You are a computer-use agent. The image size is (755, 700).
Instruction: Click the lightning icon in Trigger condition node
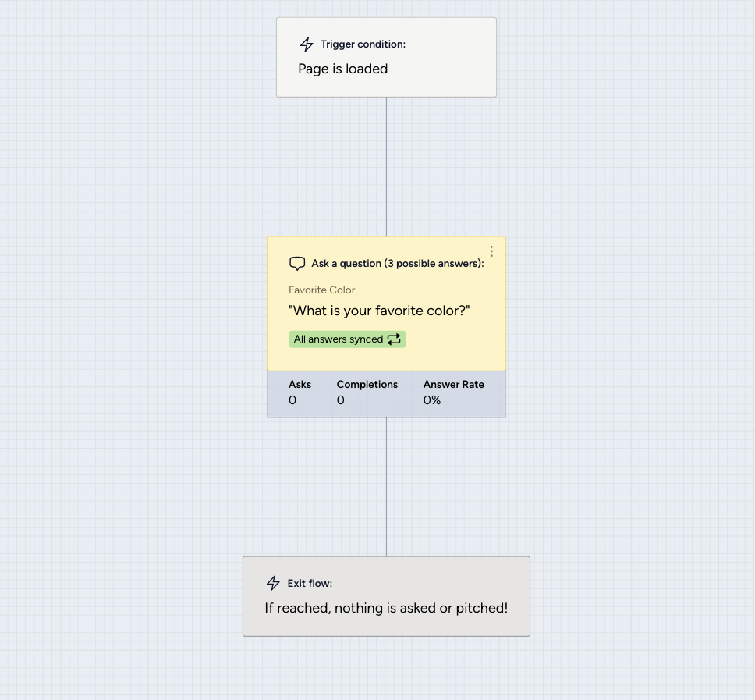[307, 44]
